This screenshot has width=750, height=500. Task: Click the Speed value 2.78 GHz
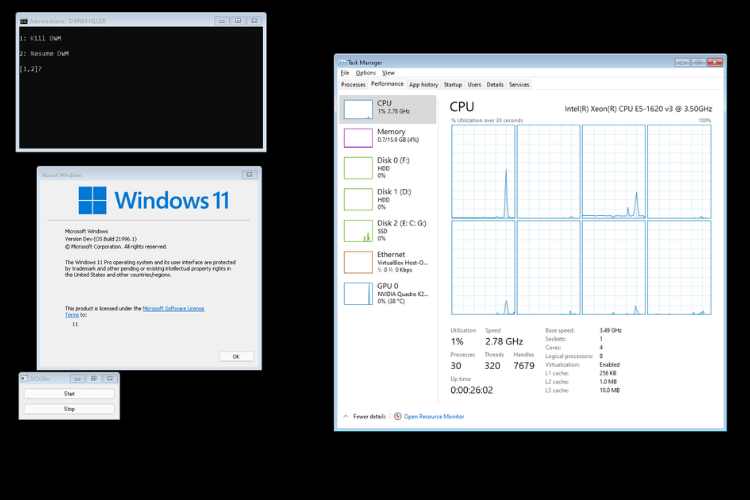tap(504, 342)
